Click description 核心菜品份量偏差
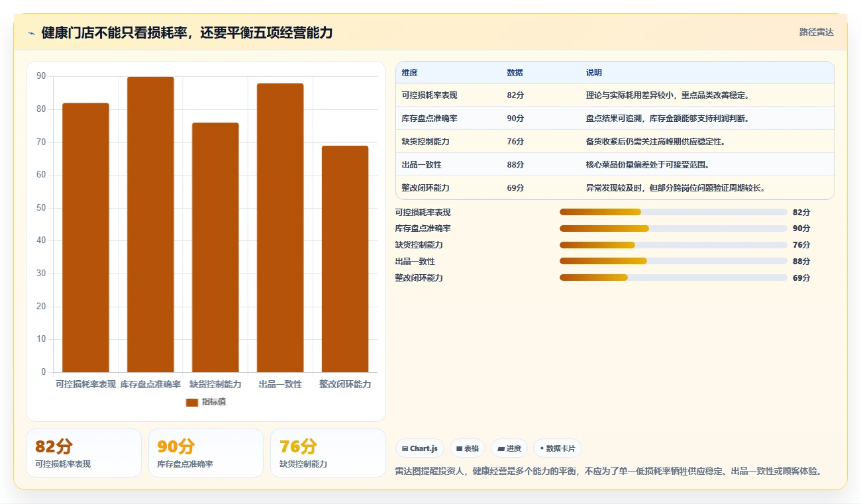This screenshot has width=861, height=504. pos(648,165)
